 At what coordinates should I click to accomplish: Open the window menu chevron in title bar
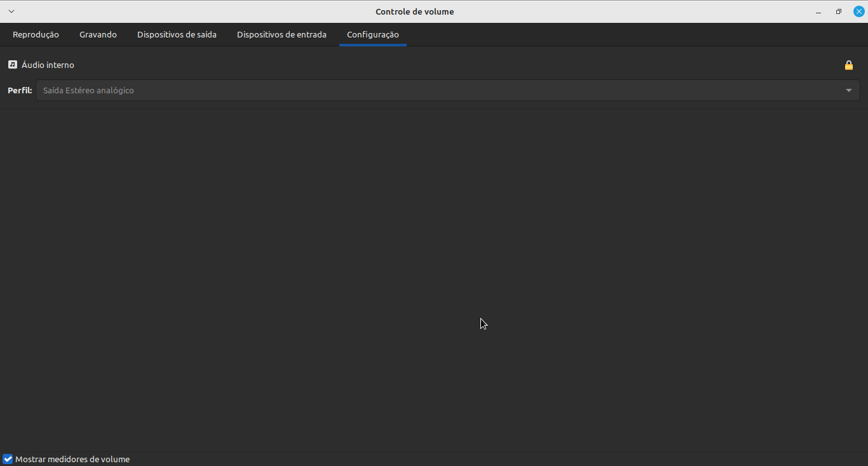tap(11, 11)
